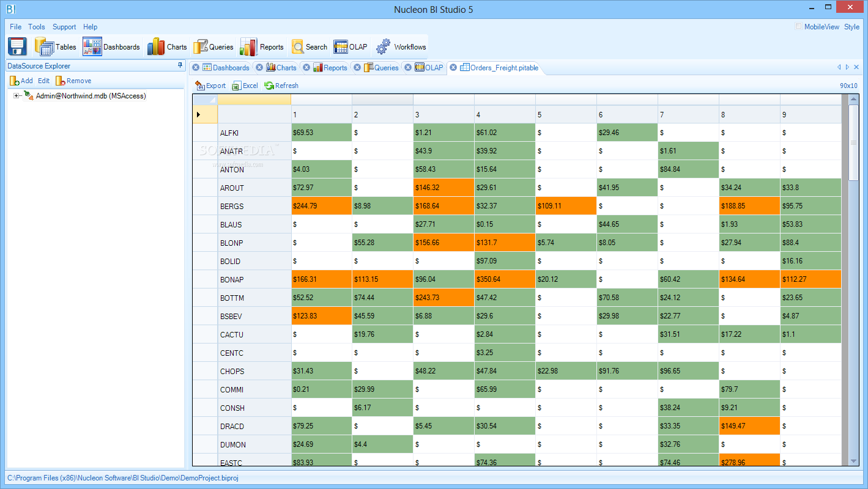Switch to the Queries document tab
Viewport: 868px width, 489px height.
point(381,67)
